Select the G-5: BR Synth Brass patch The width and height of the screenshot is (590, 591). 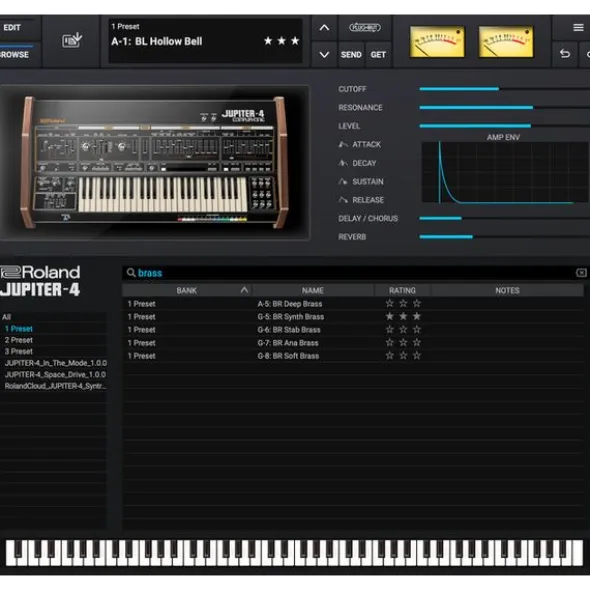point(291,317)
